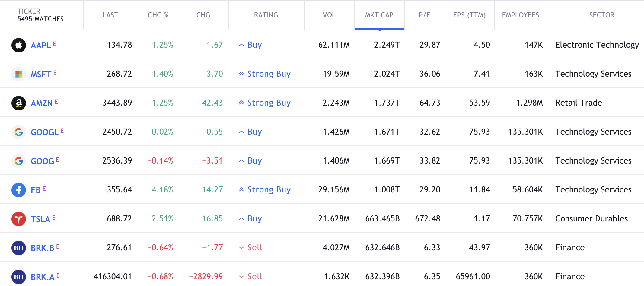644x286 pixels.
Task: Click TSLA's Buy rating
Action: 250,219
